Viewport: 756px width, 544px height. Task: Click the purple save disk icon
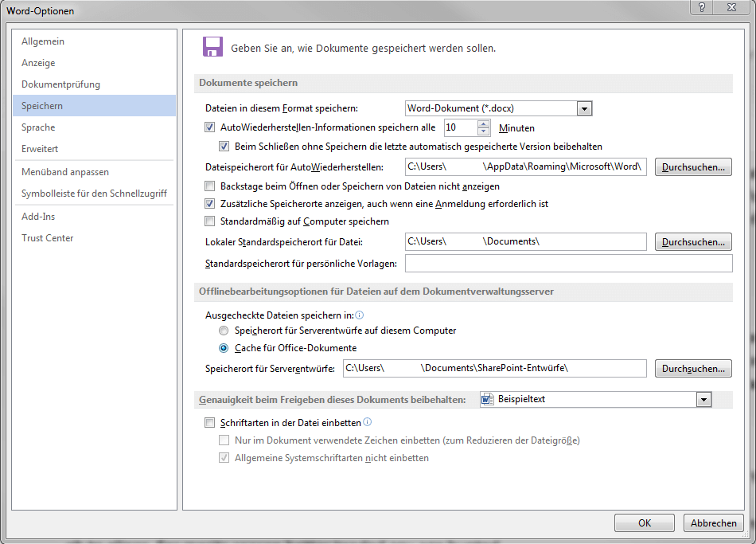coord(212,47)
